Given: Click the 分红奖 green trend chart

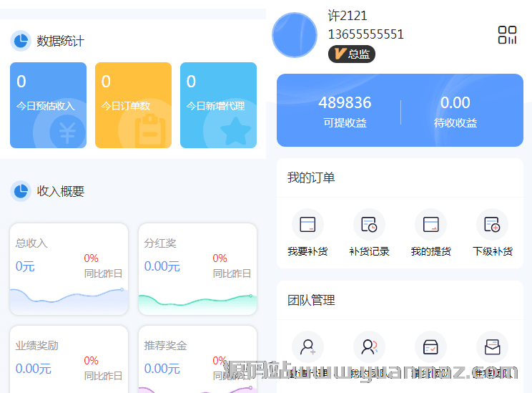Looking at the screenshot, I should (197, 304).
